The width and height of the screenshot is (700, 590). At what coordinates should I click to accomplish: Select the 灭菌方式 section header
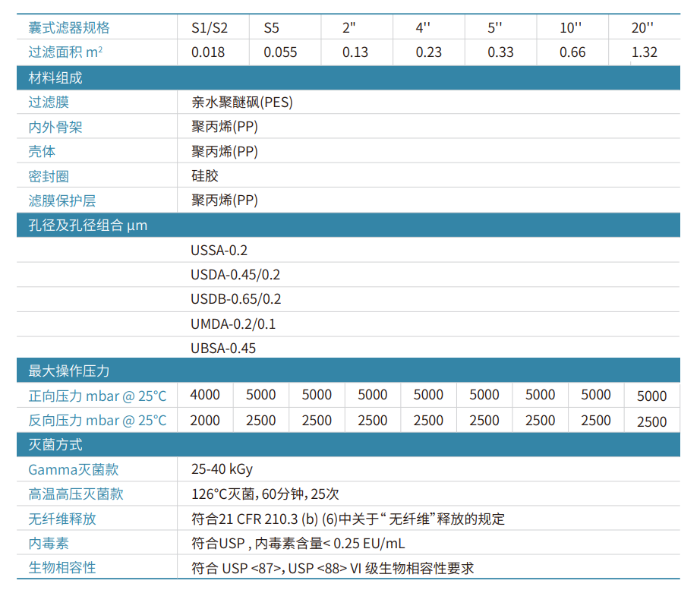[55, 445]
